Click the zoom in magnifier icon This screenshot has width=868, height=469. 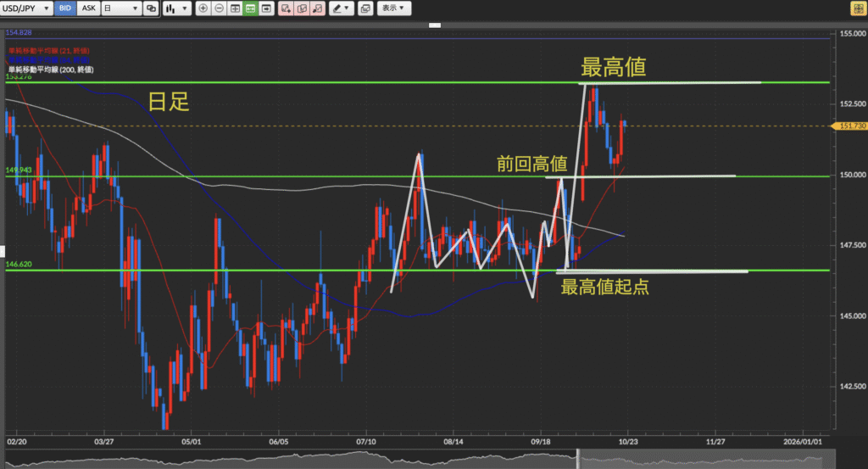[x=203, y=8]
